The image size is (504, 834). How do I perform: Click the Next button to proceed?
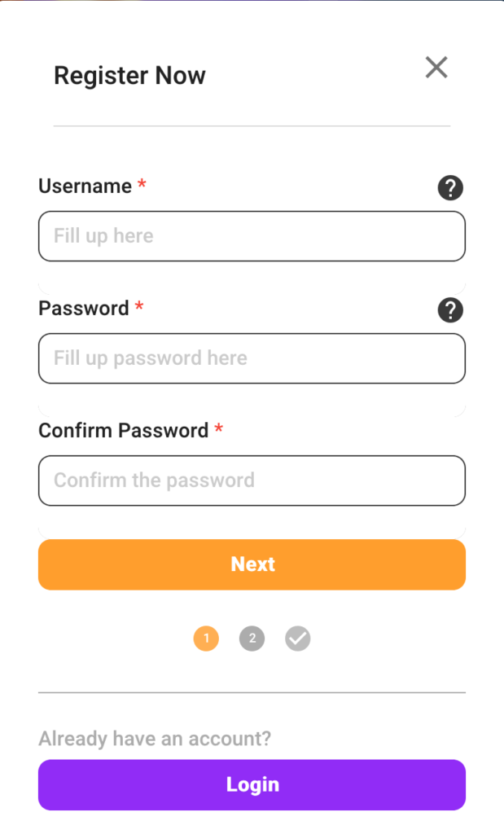click(252, 564)
